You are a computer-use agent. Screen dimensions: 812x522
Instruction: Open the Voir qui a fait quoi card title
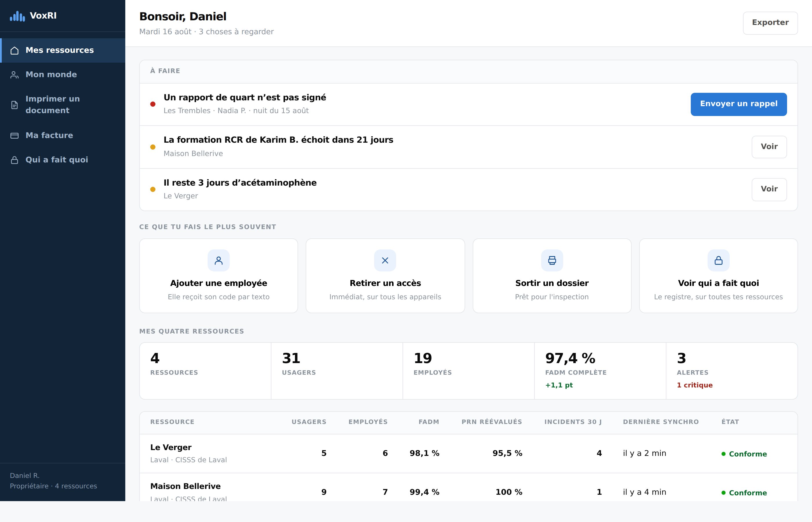tap(718, 283)
